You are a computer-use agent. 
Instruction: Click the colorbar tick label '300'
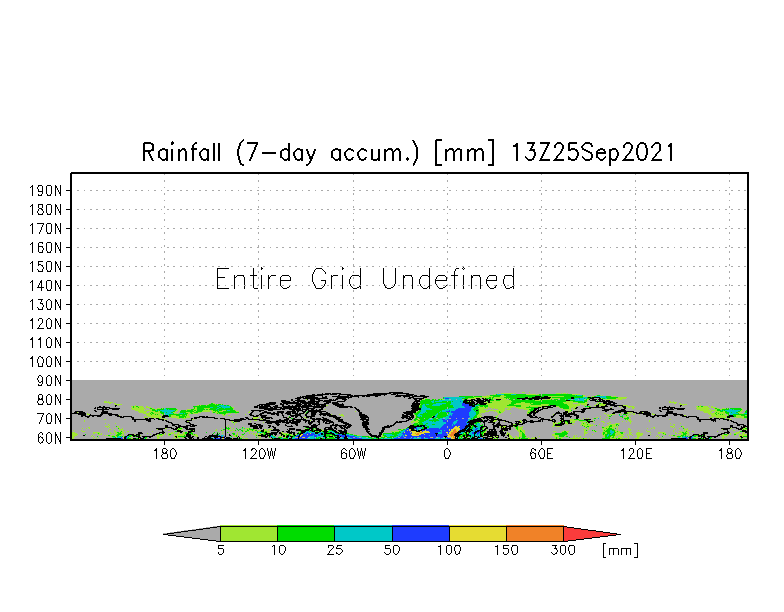coord(563,550)
